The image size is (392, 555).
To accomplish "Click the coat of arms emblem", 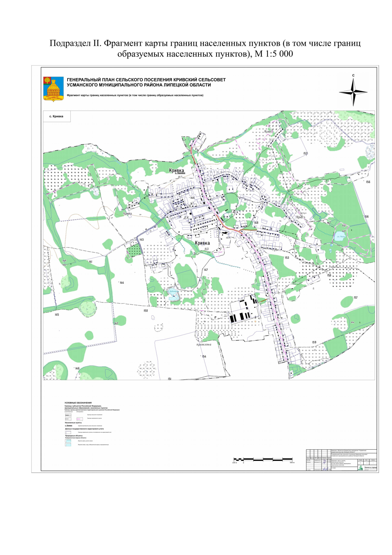I will pos(53,89).
